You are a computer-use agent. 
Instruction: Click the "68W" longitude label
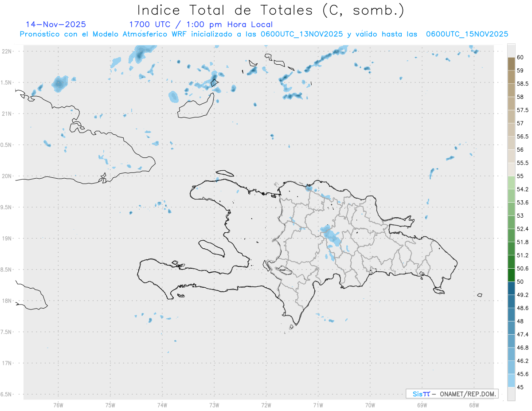click(x=473, y=405)
